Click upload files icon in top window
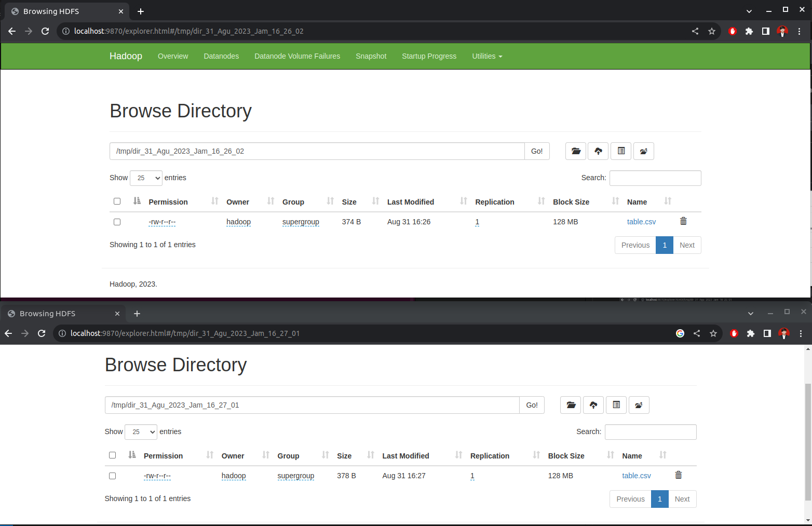Image resolution: width=812 pixels, height=526 pixels. coord(598,151)
